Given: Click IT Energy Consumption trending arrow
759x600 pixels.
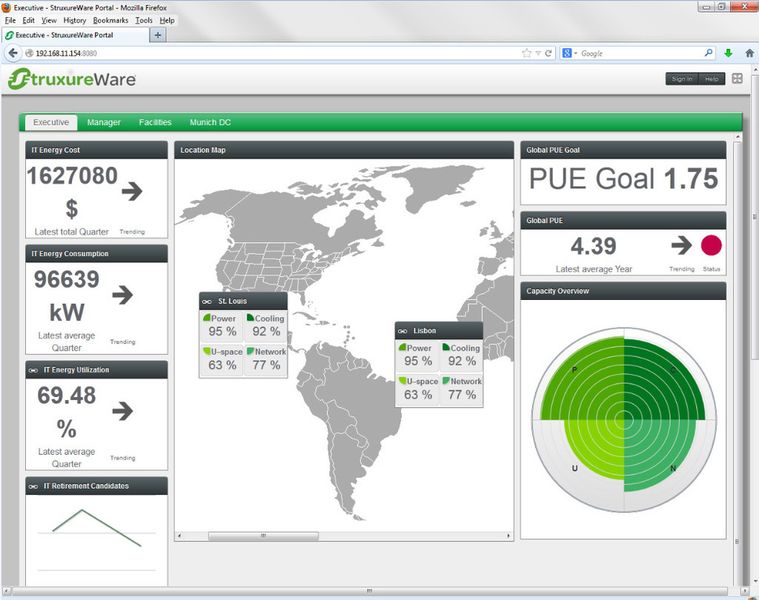Looking at the screenshot, I should (122, 294).
